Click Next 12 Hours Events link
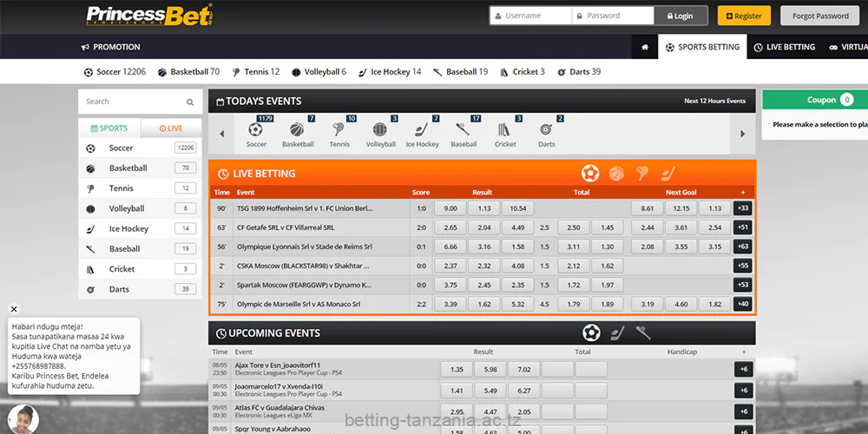This screenshot has width=868, height=434. point(714,102)
